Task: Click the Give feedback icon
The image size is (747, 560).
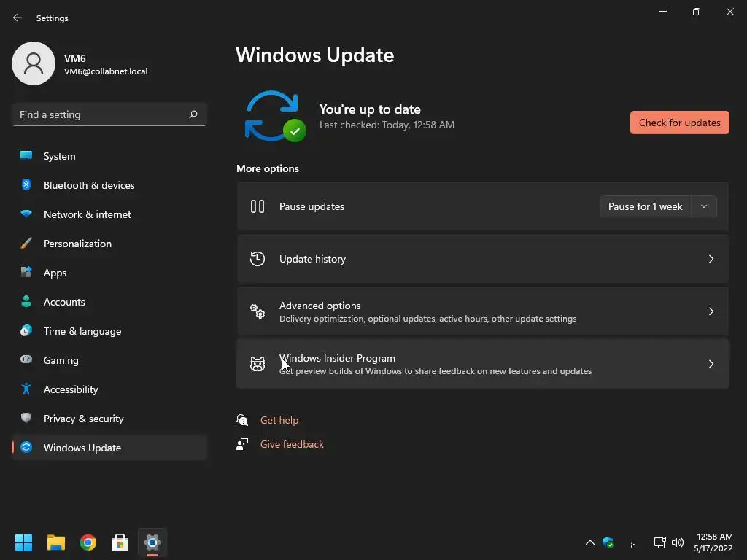Action: (242, 444)
